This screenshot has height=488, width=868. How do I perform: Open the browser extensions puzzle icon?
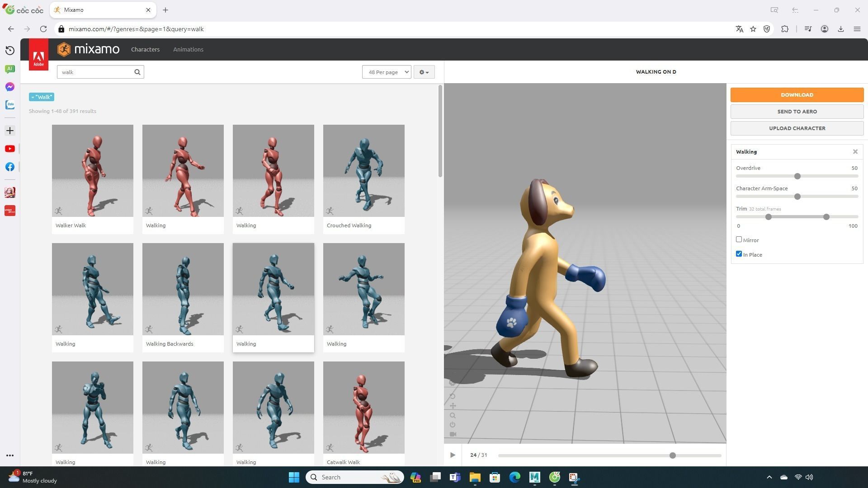[785, 29]
